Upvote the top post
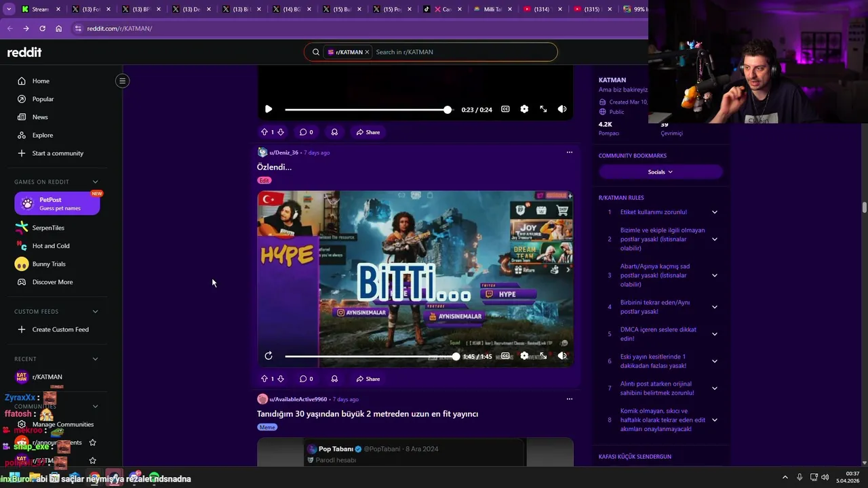The image size is (868, 488). click(x=264, y=132)
